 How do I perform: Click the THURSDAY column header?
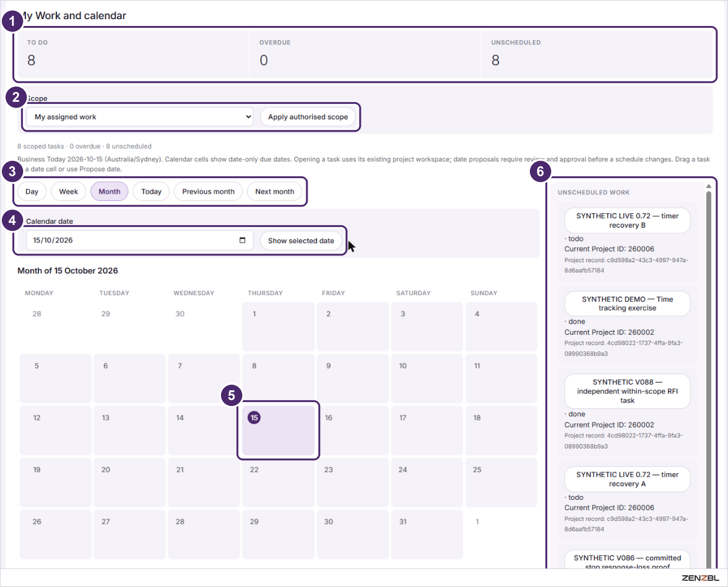pyautogui.click(x=265, y=293)
